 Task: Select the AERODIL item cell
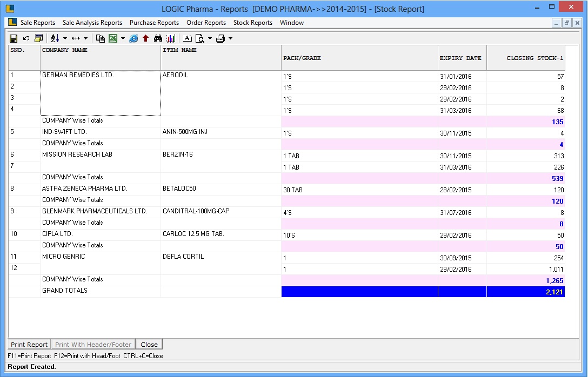tap(221, 93)
